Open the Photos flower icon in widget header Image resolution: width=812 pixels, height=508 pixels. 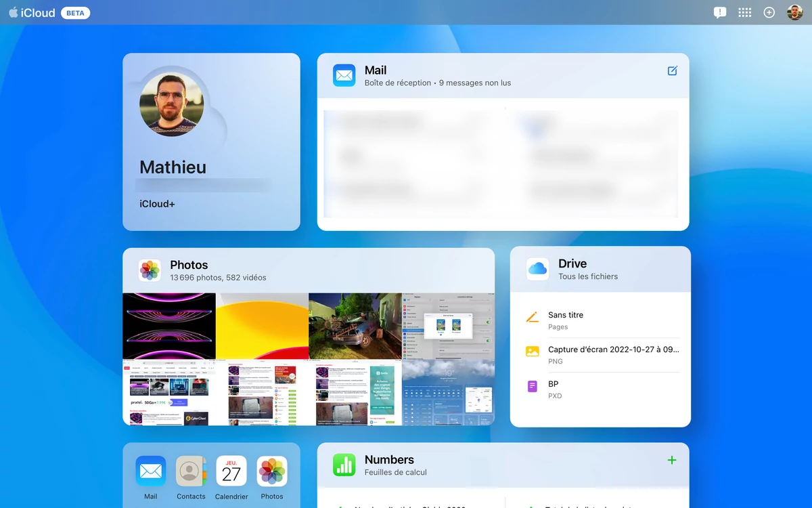[x=150, y=270]
